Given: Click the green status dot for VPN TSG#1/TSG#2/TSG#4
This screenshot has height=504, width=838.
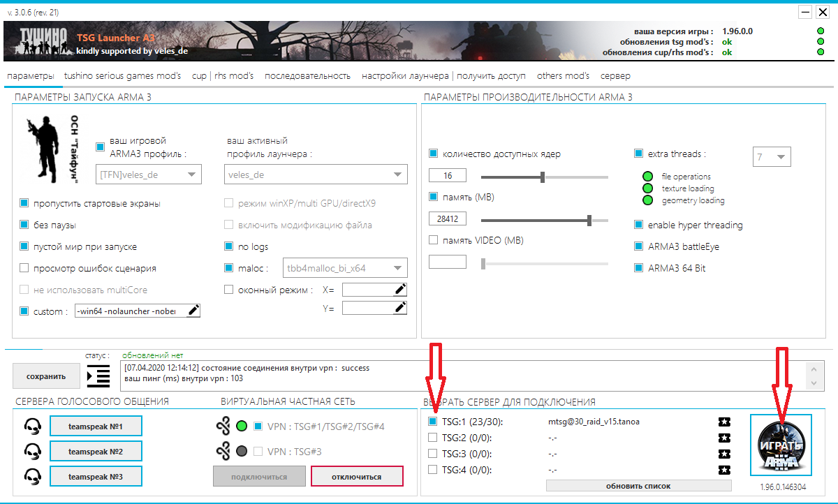Looking at the screenshot, I should click(242, 426).
